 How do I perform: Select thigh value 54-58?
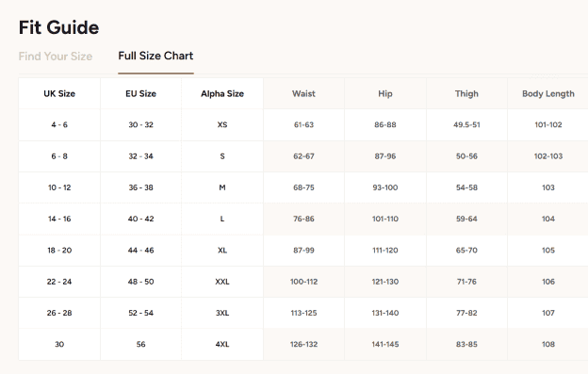click(x=466, y=187)
